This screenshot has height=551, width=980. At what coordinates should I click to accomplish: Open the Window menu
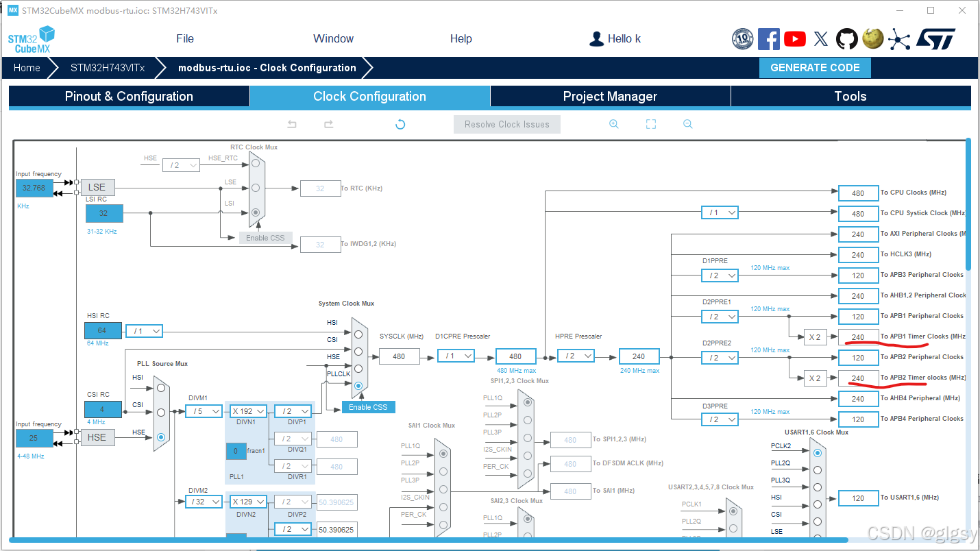(334, 38)
